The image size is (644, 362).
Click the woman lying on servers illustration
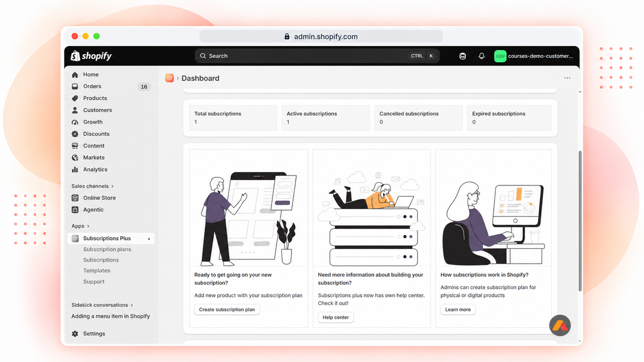pos(371,219)
